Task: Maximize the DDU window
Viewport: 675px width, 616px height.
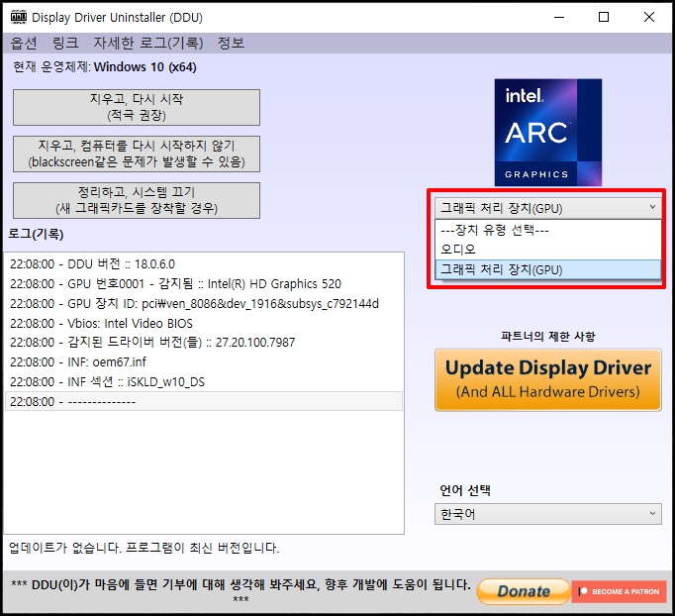Action: pyautogui.click(x=604, y=17)
